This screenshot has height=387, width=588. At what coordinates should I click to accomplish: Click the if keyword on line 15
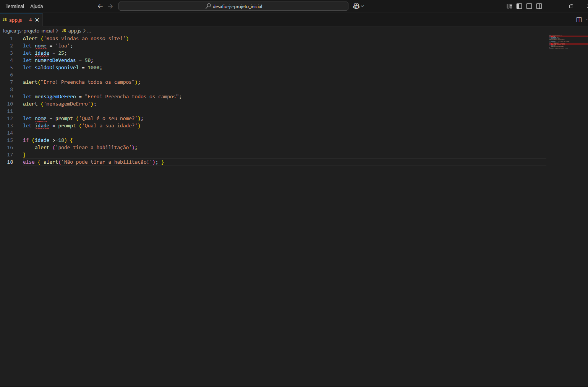26,140
